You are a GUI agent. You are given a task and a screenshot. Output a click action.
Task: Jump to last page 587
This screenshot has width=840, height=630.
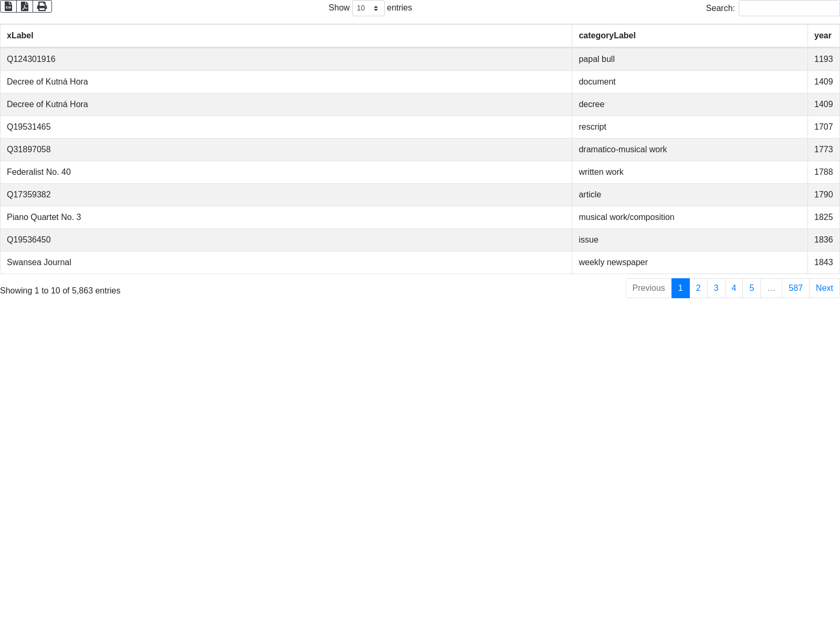795,288
